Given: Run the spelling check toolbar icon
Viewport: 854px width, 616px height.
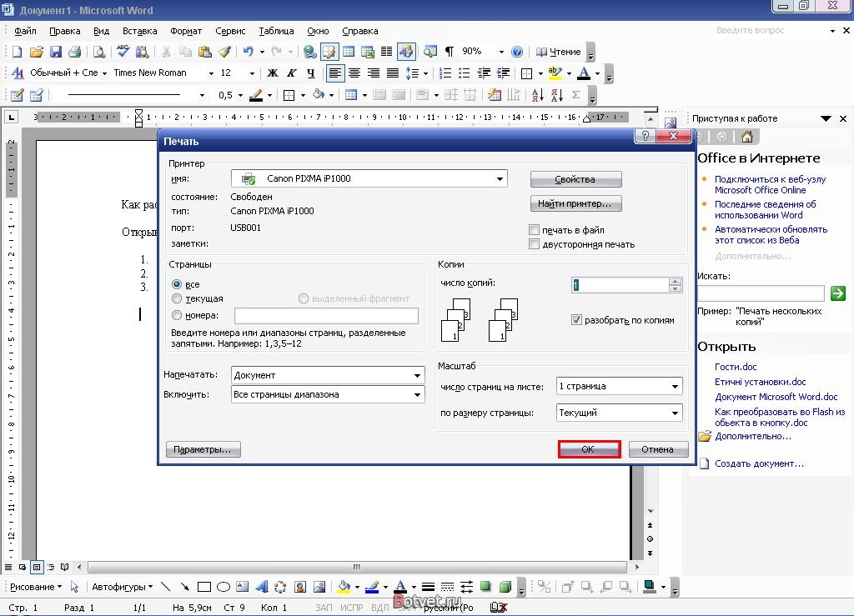Looking at the screenshot, I should click(x=123, y=52).
